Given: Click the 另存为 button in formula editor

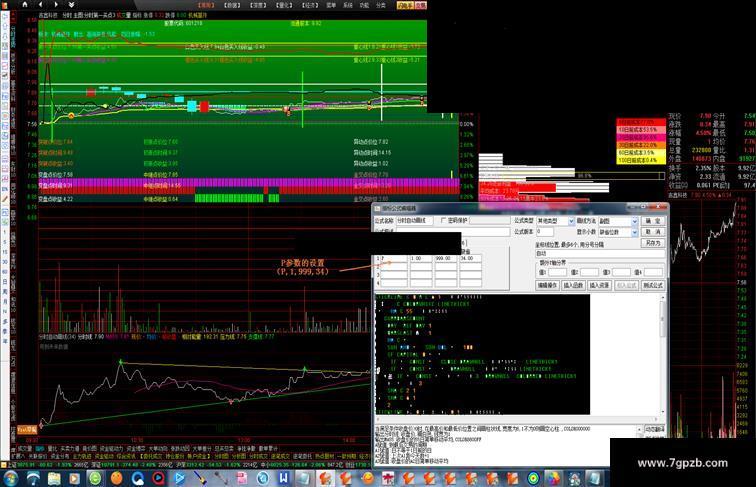Looking at the screenshot, I should click(x=653, y=243).
